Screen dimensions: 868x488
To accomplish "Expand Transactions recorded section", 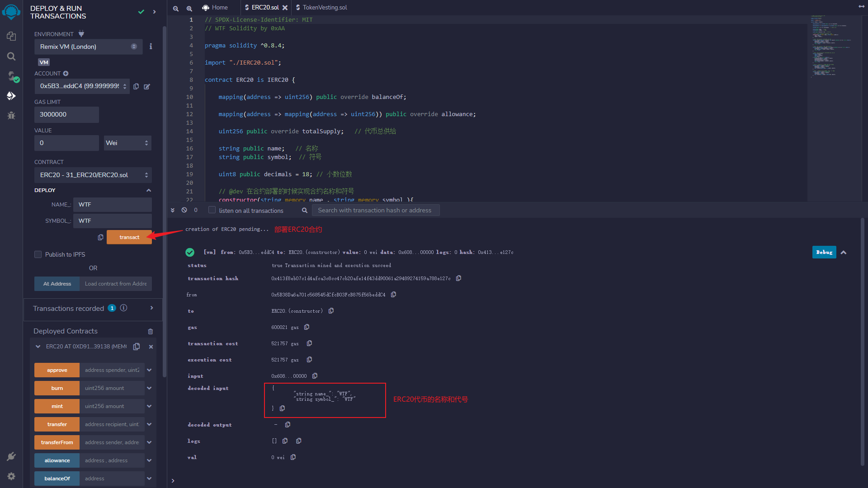I will [x=151, y=308].
